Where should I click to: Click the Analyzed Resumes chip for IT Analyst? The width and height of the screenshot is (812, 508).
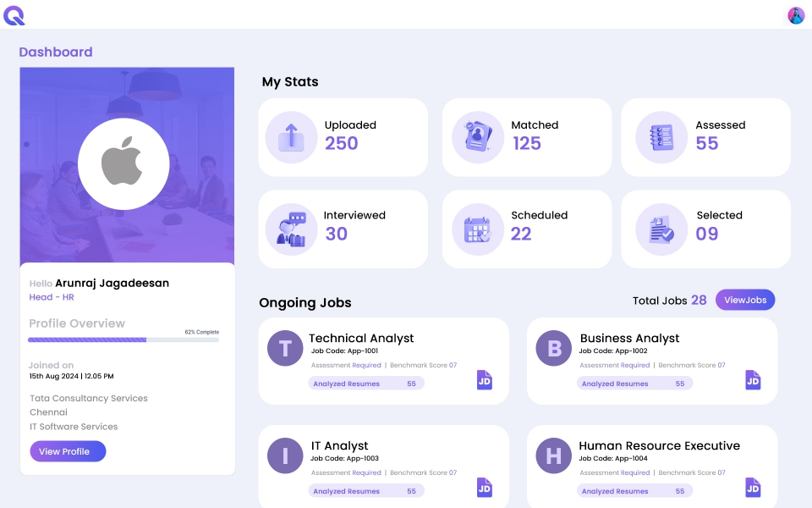click(x=366, y=490)
